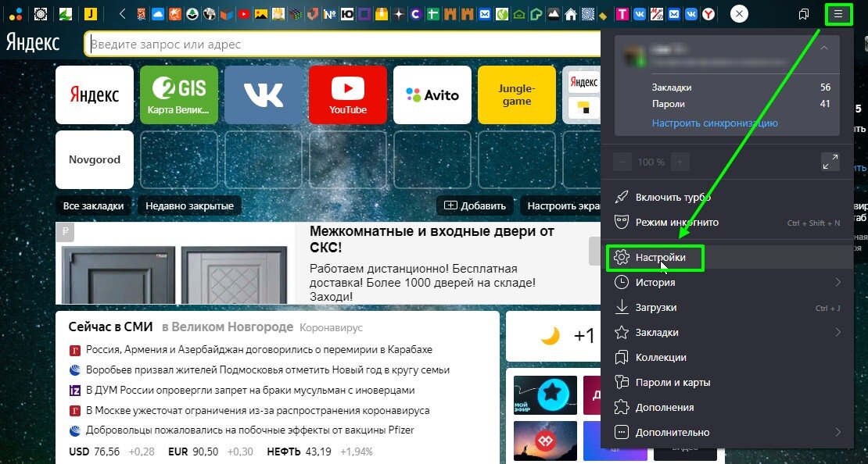This screenshot has height=464, width=868.
Task: Open the Межкомнатные и входные двери ad headline
Action: coord(432,239)
